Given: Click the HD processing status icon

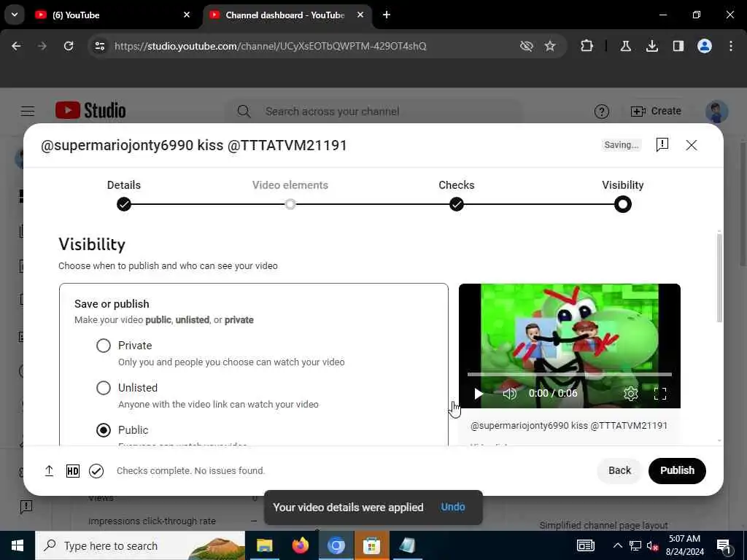Looking at the screenshot, I should (73, 471).
